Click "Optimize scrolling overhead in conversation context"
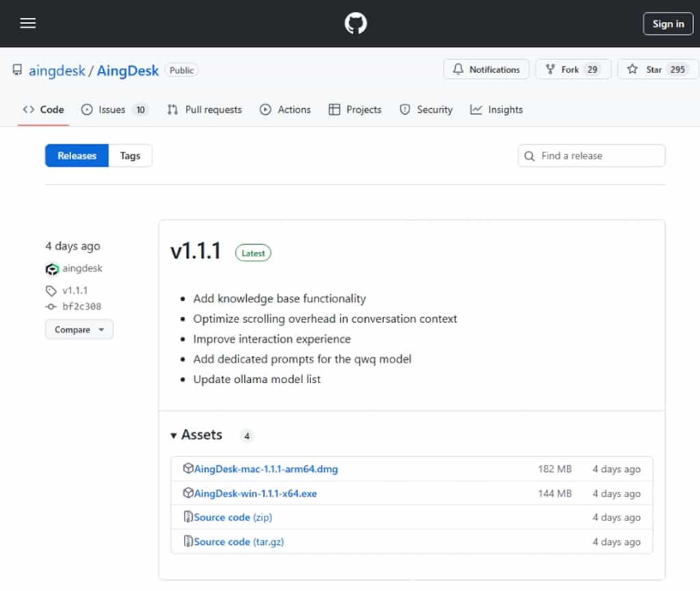 (x=325, y=319)
